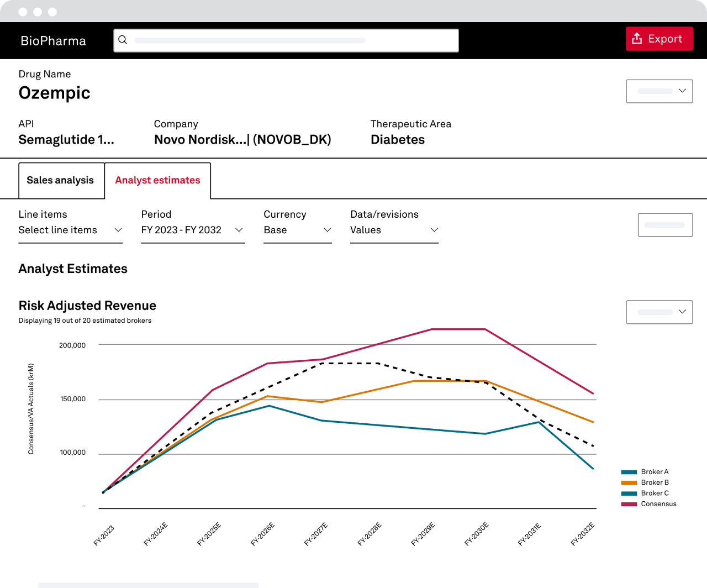Open the dropdown beside Risk Adjusted Revenue
Image resolution: width=707 pixels, height=588 pixels.
[659, 312]
